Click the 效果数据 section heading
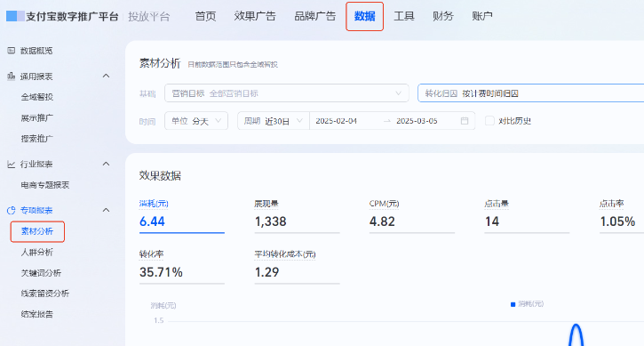Screen dimensions: 644x346 [x=160, y=176]
